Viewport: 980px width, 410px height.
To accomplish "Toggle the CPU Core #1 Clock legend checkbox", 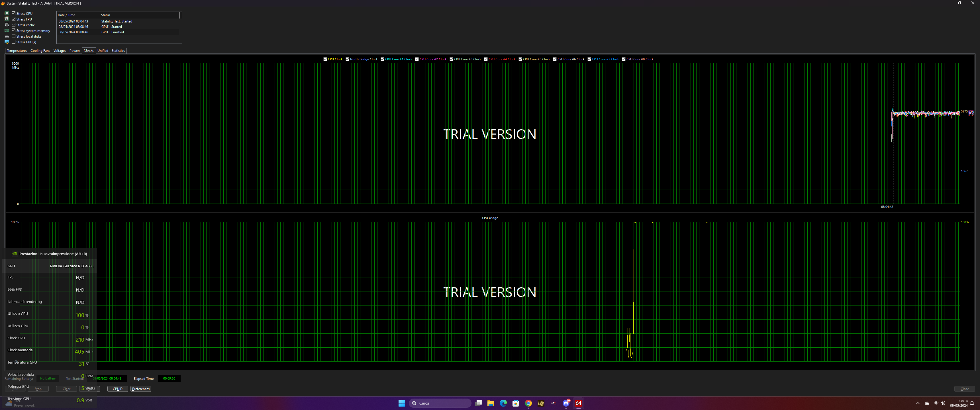I will tap(382, 59).
